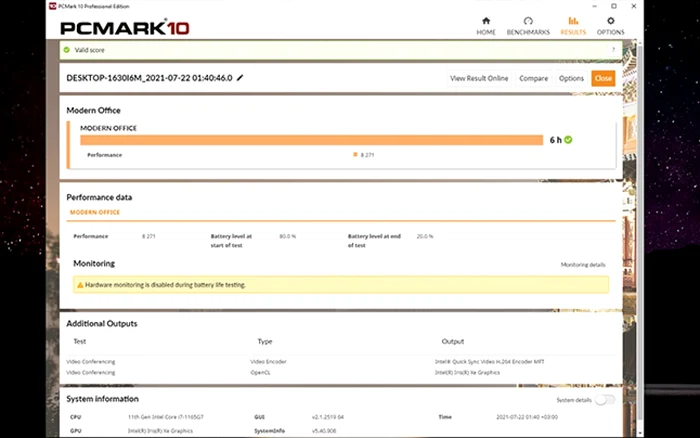Click the Type column header
The image size is (700, 438).
[265, 342]
